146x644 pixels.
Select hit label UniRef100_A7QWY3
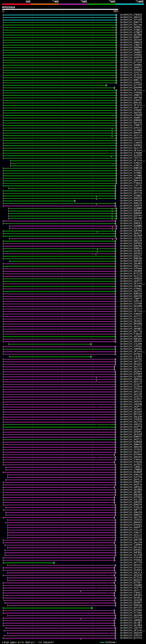click(131, 30)
